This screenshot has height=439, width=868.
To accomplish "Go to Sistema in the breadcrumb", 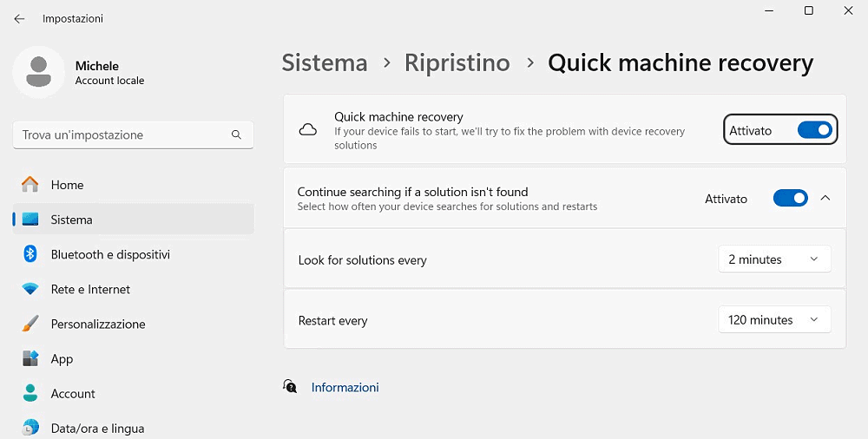I will (325, 63).
